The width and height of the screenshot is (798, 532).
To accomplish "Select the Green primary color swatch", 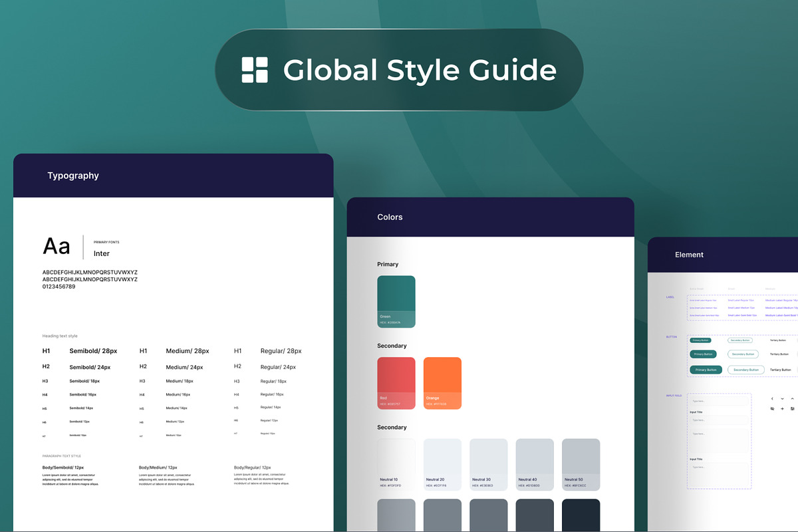I will point(396,301).
